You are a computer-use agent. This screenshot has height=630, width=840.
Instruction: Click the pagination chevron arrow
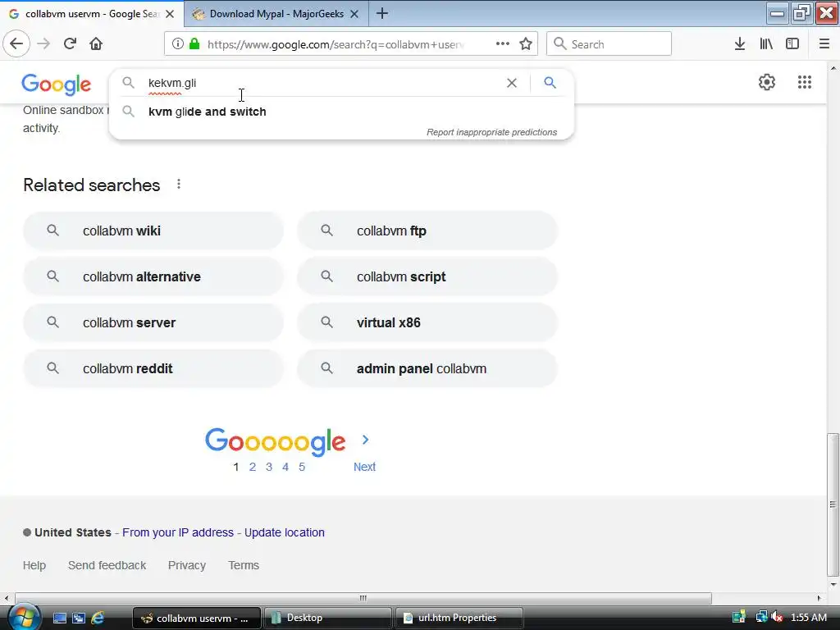pyautogui.click(x=365, y=440)
